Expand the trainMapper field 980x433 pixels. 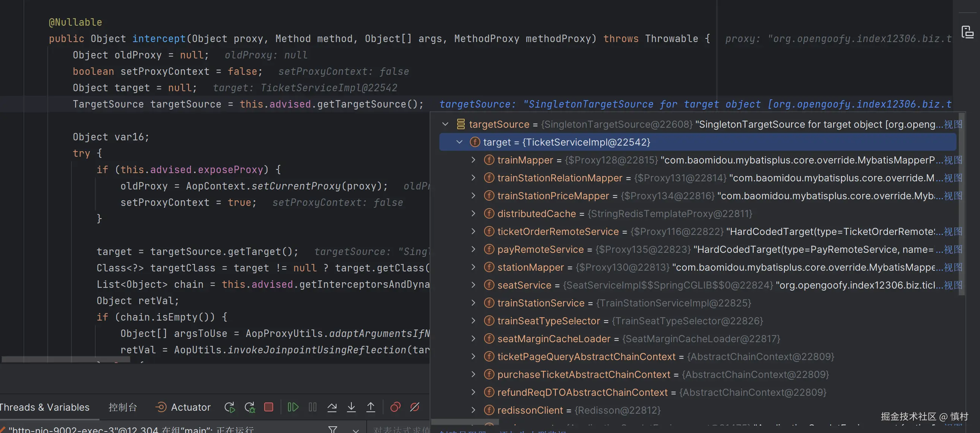(x=473, y=160)
